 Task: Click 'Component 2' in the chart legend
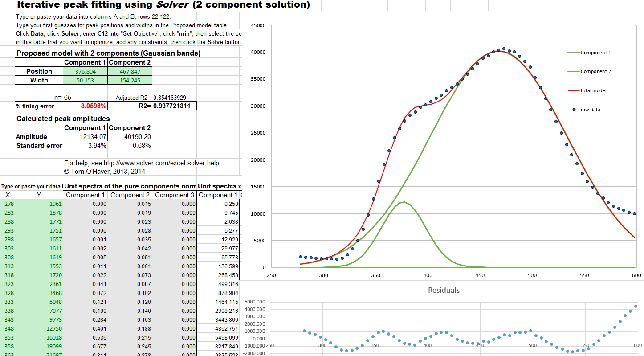tap(595, 71)
